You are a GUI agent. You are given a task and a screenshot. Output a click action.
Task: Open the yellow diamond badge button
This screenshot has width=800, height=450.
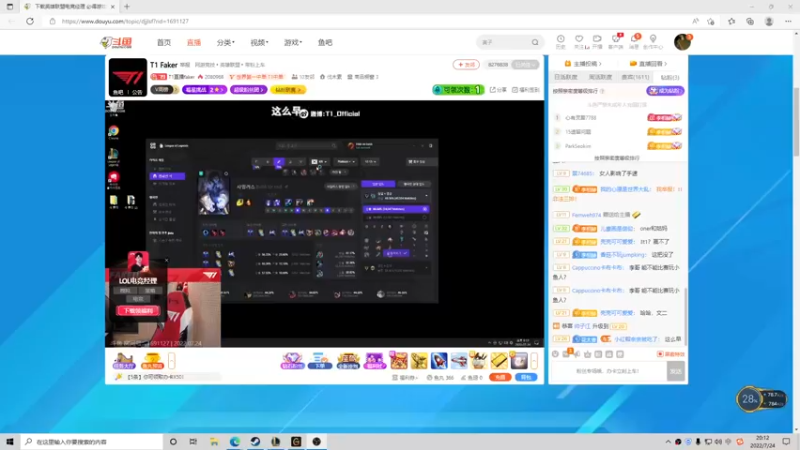pos(288,90)
